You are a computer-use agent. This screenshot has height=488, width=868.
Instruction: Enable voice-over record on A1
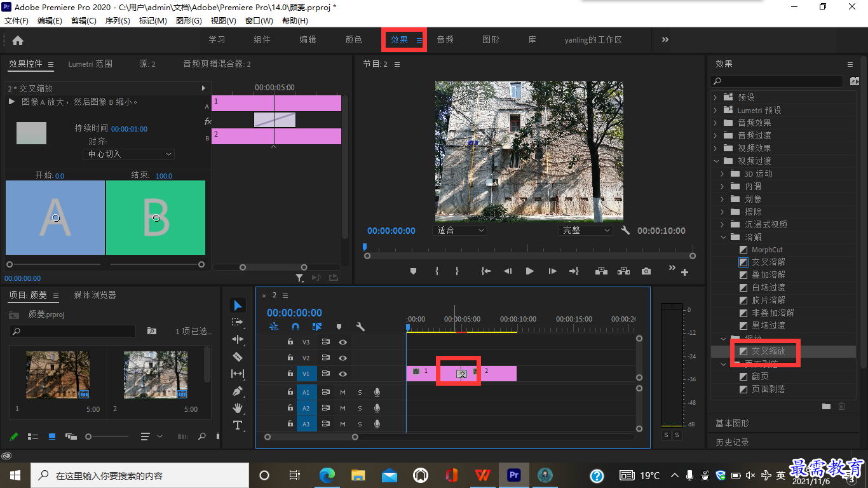[377, 392]
